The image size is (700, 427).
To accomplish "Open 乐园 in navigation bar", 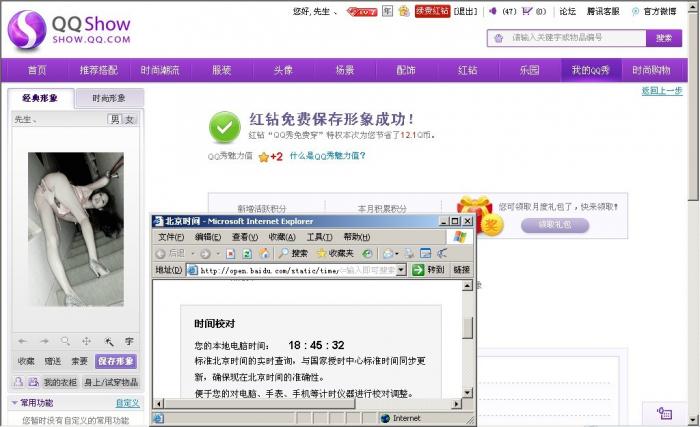I will (x=529, y=70).
